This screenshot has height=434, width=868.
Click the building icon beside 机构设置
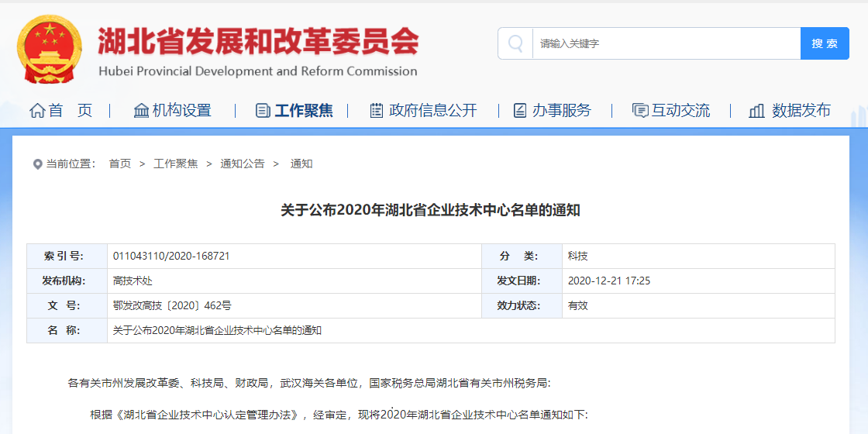[x=141, y=111]
